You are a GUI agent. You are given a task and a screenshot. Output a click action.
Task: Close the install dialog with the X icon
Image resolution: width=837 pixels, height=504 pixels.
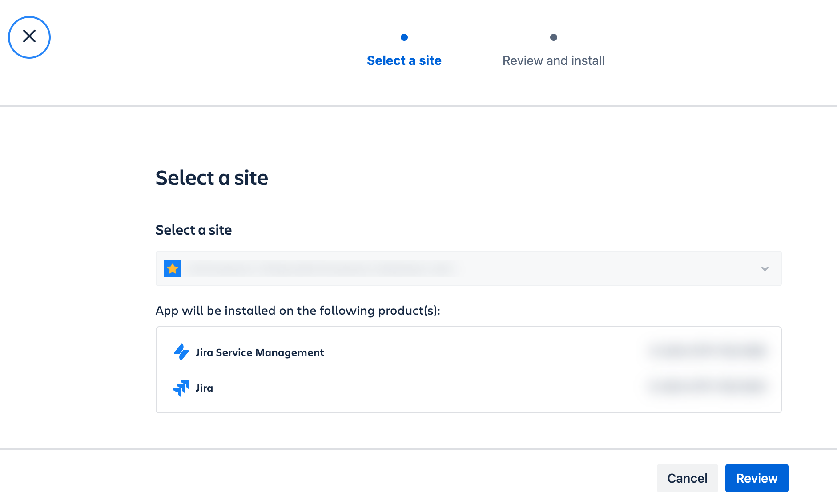(29, 37)
